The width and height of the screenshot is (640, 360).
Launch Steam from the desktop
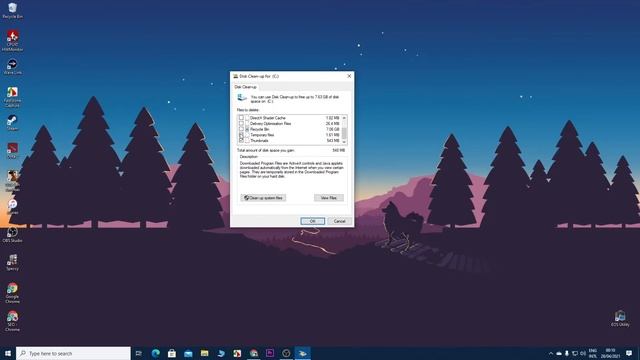pyautogui.click(x=12, y=123)
